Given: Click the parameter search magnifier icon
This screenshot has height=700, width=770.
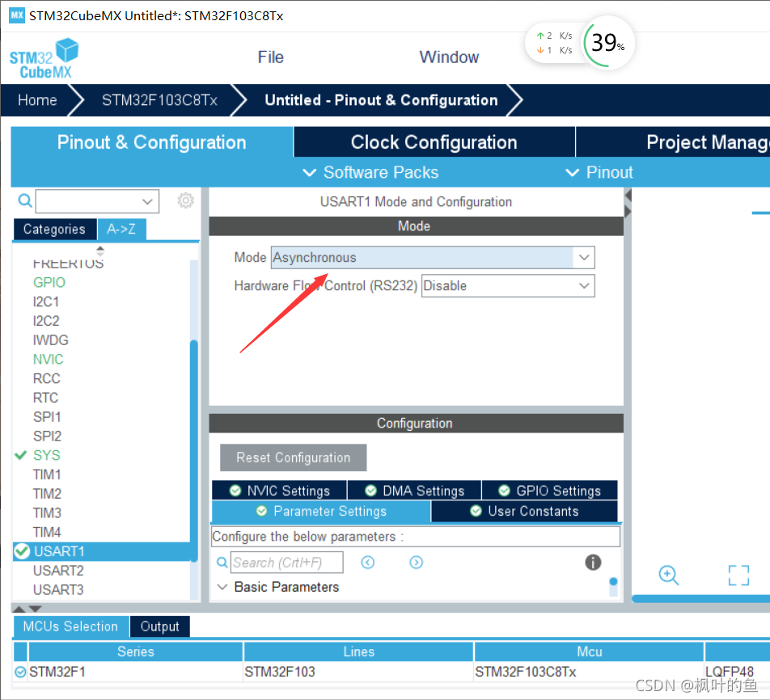Looking at the screenshot, I should pos(222,562).
